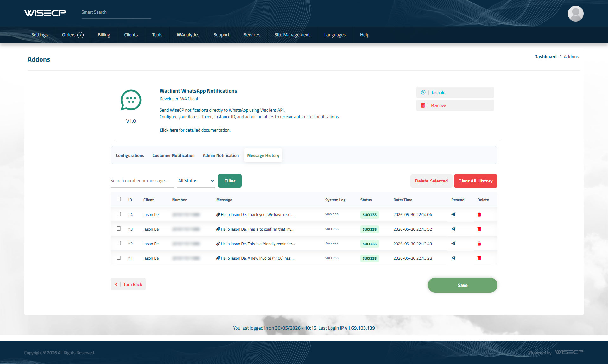608x364 pixels.
Task: Resend message #2 with paper plane icon
Action: tap(453, 244)
